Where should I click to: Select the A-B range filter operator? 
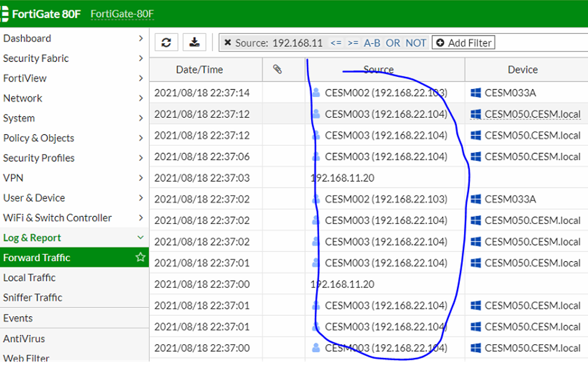(x=372, y=42)
